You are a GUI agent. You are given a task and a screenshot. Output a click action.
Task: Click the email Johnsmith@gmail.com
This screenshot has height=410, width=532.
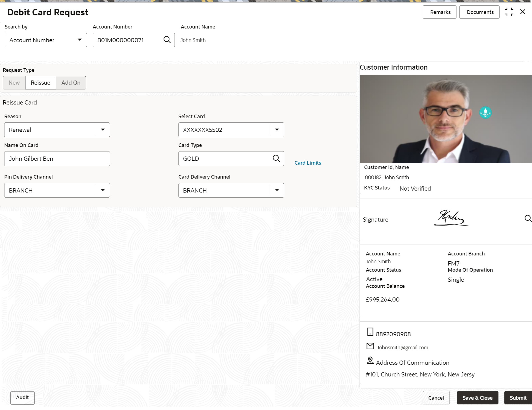click(402, 347)
